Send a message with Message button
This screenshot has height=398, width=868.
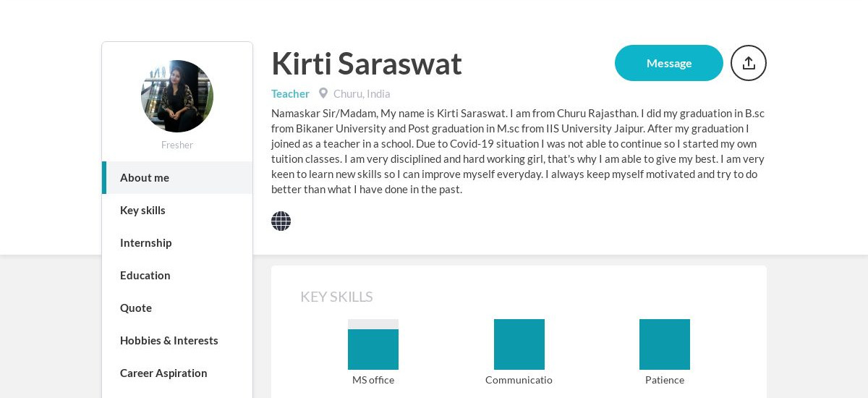pyautogui.click(x=669, y=63)
